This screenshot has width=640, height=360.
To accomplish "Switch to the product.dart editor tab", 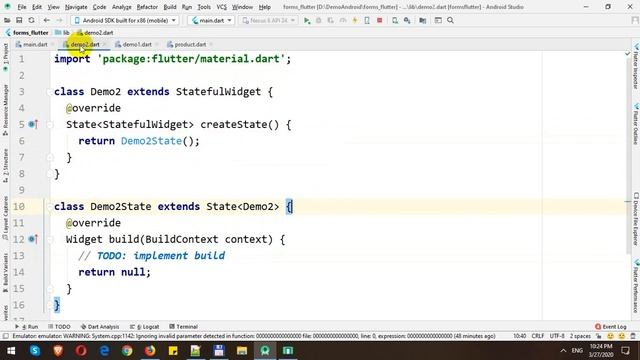I will click(x=190, y=44).
